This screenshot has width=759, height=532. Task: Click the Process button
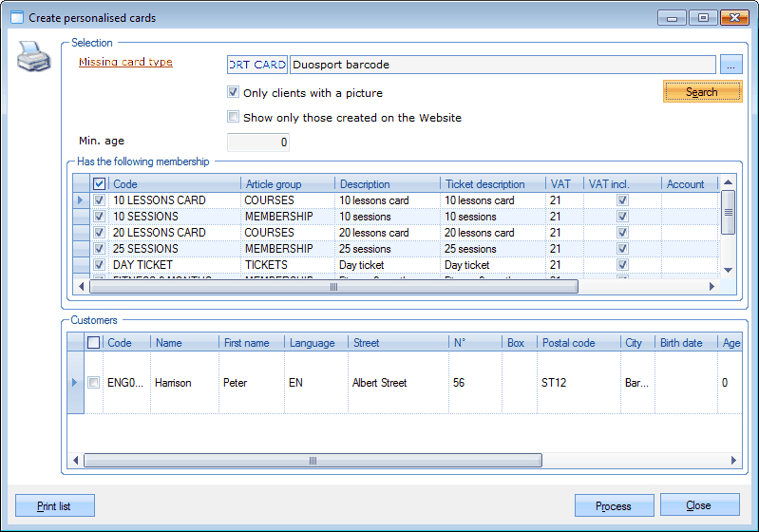[614, 506]
